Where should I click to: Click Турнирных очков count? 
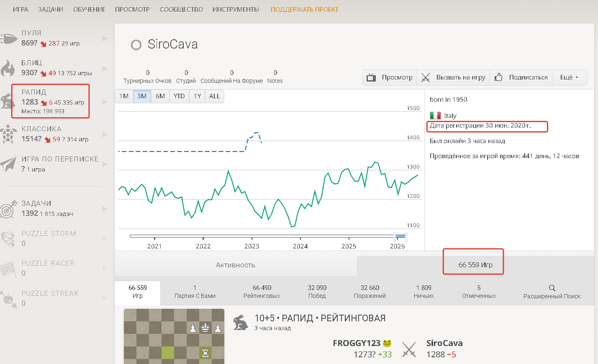tap(147, 77)
